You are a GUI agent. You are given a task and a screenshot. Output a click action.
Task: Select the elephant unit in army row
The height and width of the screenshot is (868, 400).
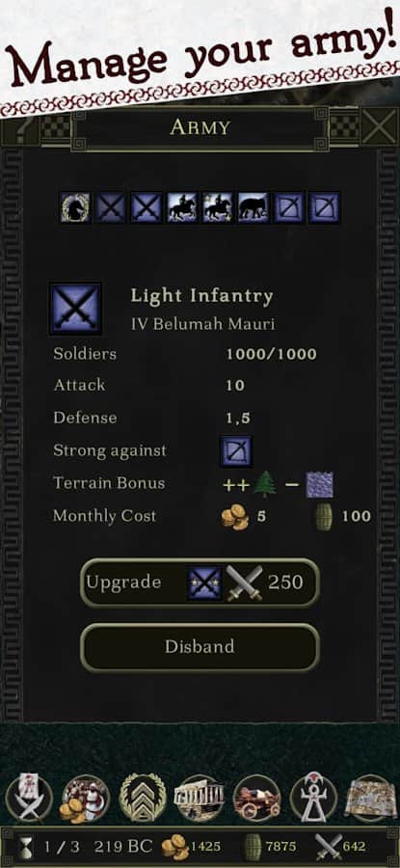coord(253,207)
